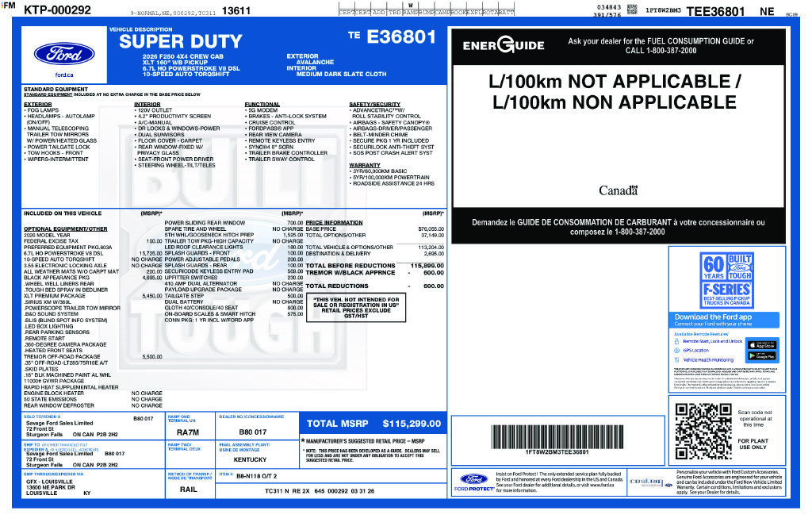Click the 'TRAILER SWAY CONTROL' feature
Screen dimensions: 812x526
pos(280,159)
